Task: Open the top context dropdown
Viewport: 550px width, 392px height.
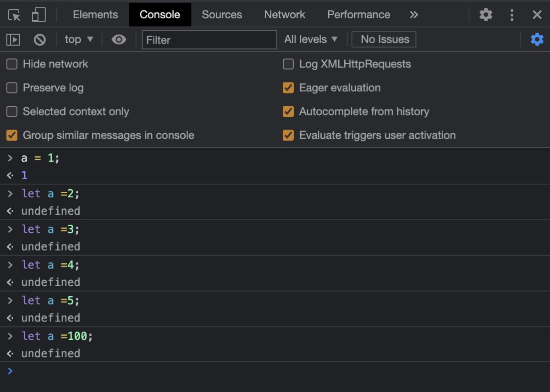Action: [x=79, y=39]
